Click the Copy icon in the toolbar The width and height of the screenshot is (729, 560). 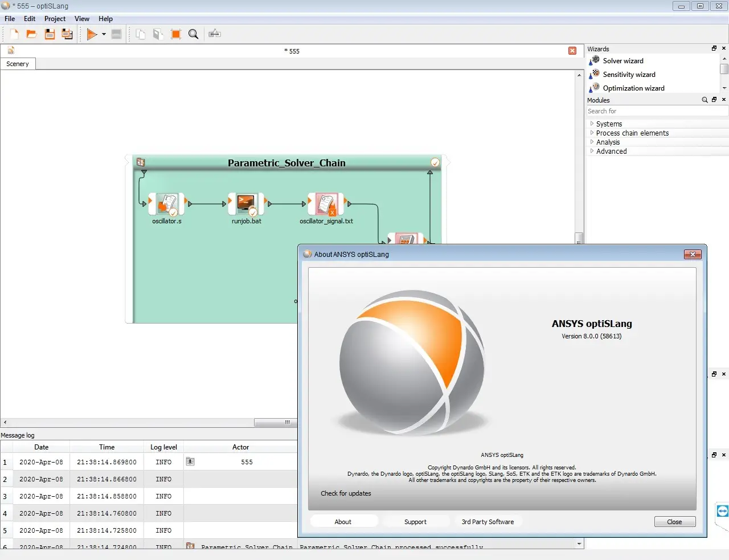[x=140, y=34]
